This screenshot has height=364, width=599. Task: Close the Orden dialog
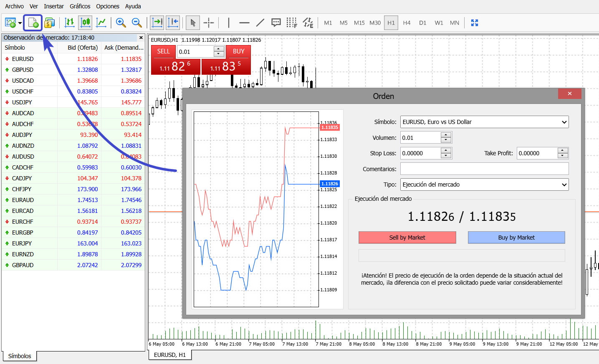(569, 94)
